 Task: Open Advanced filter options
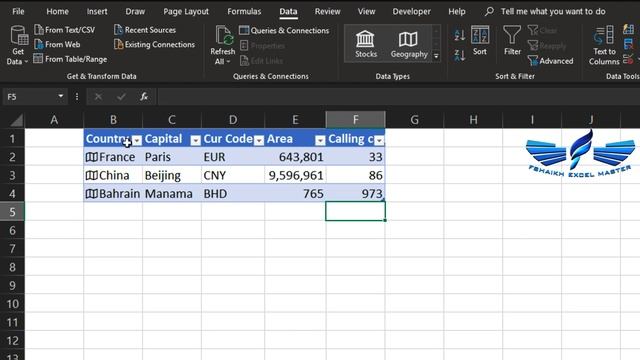(551, 61)
